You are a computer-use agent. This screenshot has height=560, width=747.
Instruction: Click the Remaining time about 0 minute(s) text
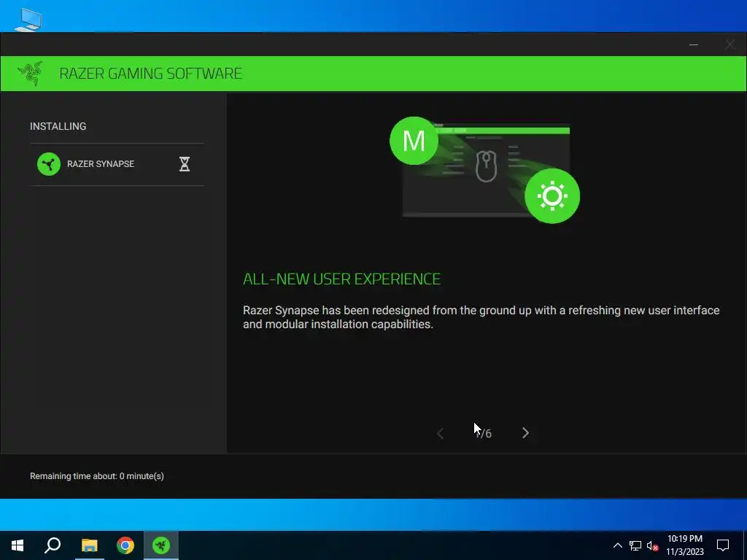pyautogui.click(x=97, y=476)
